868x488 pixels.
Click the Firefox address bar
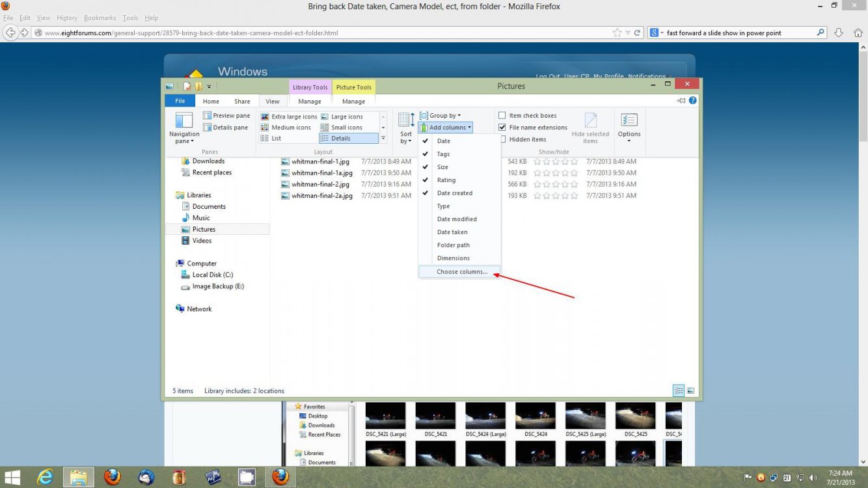tap(325, 33)
